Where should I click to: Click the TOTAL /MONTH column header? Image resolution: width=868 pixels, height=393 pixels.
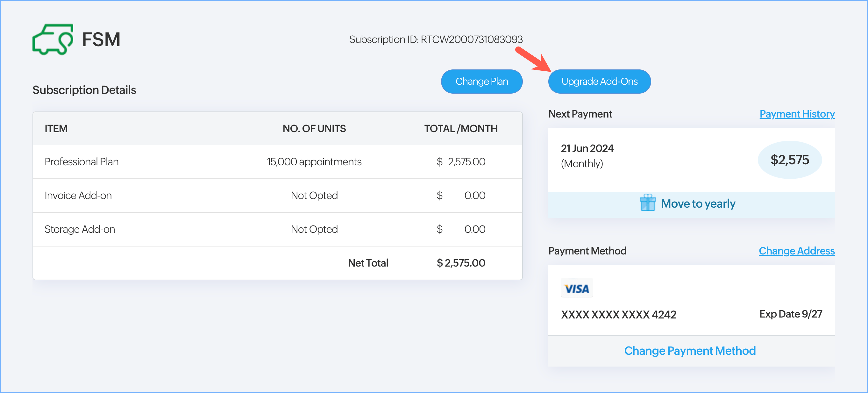click(x=461, y=129)
